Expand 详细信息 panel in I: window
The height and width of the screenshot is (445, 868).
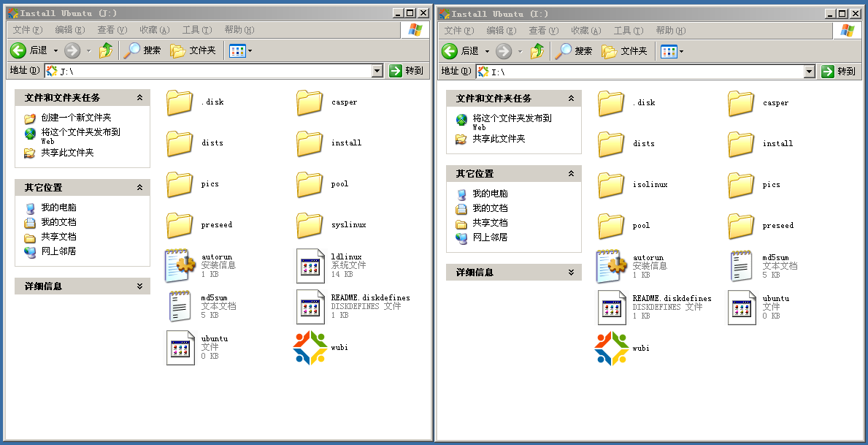(571, 272)
